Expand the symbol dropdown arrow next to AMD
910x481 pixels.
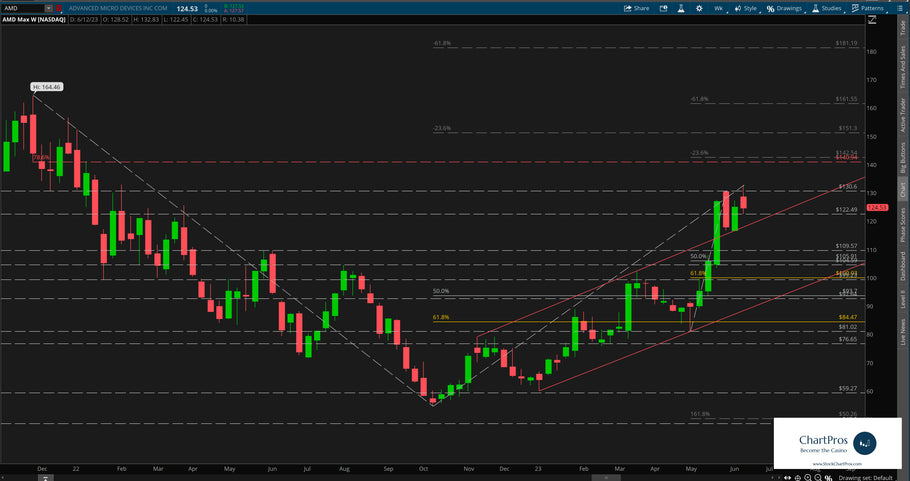click(x=49, y=8)
